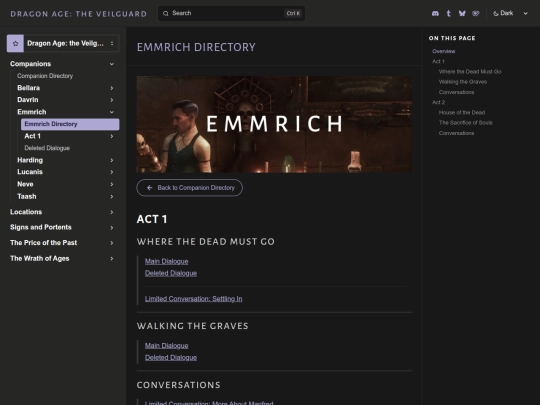The image size is (540, 405).
Task: Open Limited Conversation: Settling In link
Action: [194, 299]
